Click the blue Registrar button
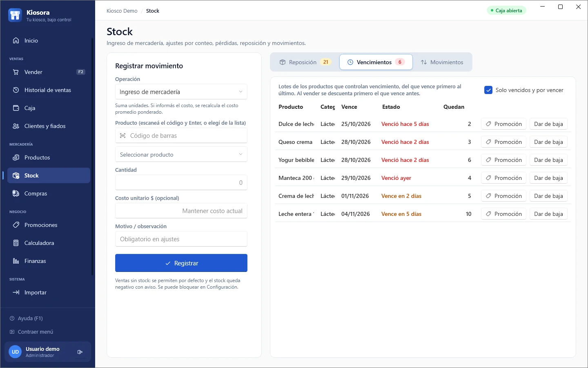The image size is (588, 368). [x=181, y=263]
